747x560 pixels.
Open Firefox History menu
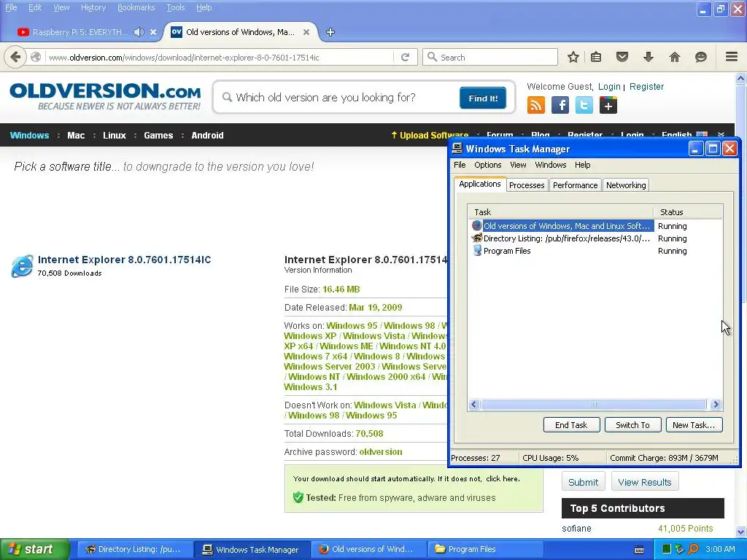coord(93,7)
